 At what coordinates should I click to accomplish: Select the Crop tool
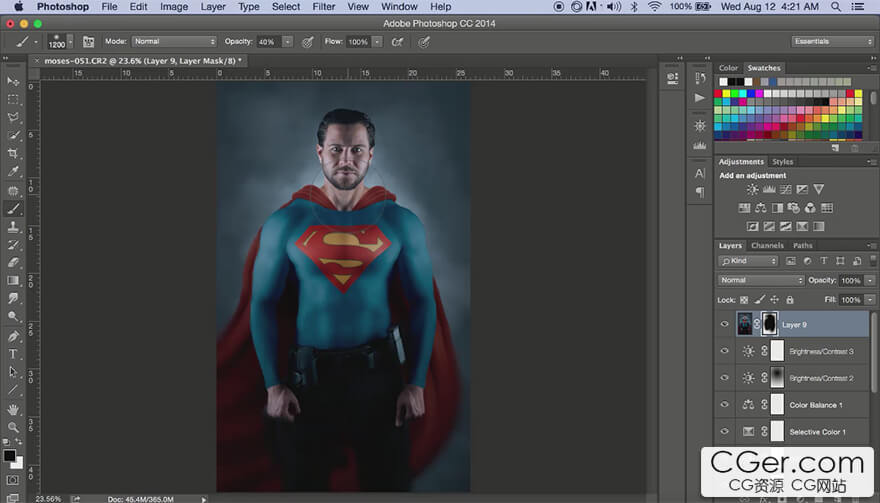coord(12,153)
